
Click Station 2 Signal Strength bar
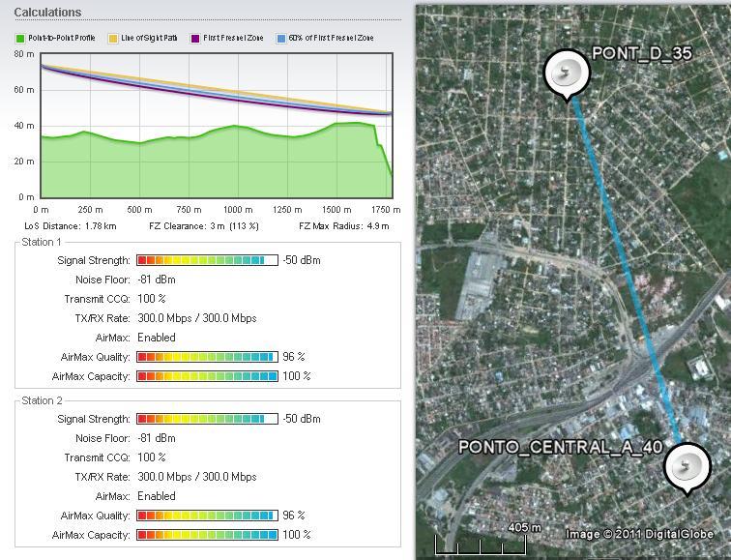[207, 419]
